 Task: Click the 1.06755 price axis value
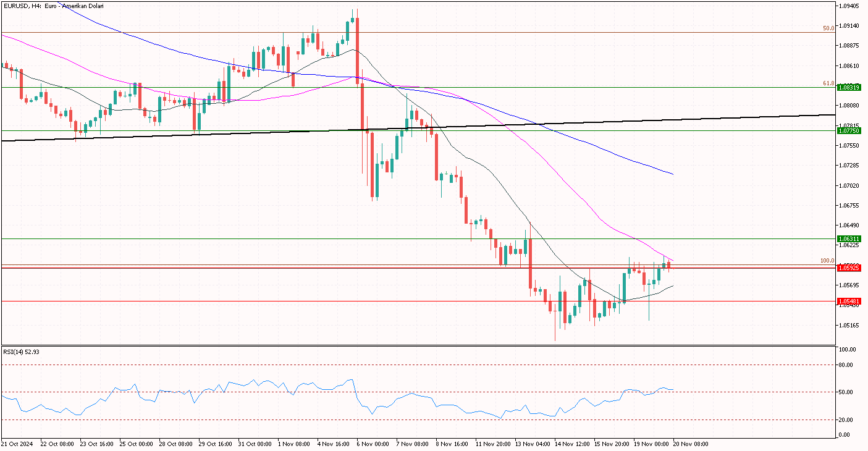tap(849, 206)
